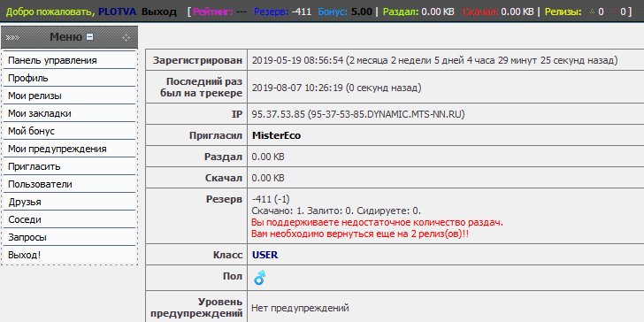Click Резерв label in the top status bar
The width and height of the screenshot is (644, 322).
pos(271,11)
